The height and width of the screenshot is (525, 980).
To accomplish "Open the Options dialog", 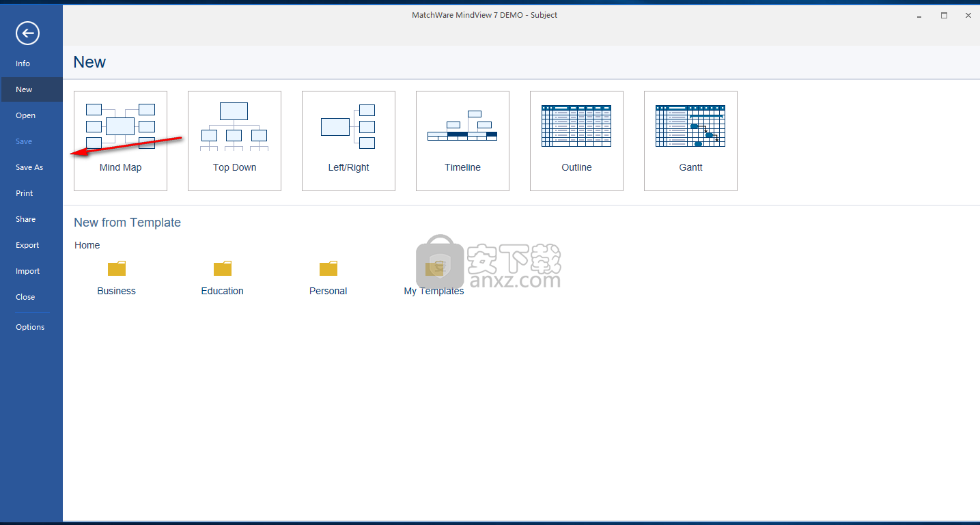I will point(31,327).
